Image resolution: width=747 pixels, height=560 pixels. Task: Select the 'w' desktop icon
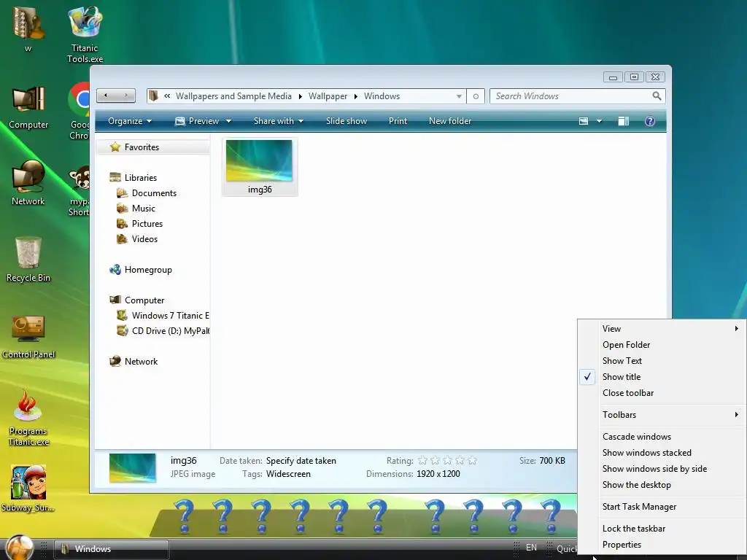pyautogui.click(x=28, y=28)
